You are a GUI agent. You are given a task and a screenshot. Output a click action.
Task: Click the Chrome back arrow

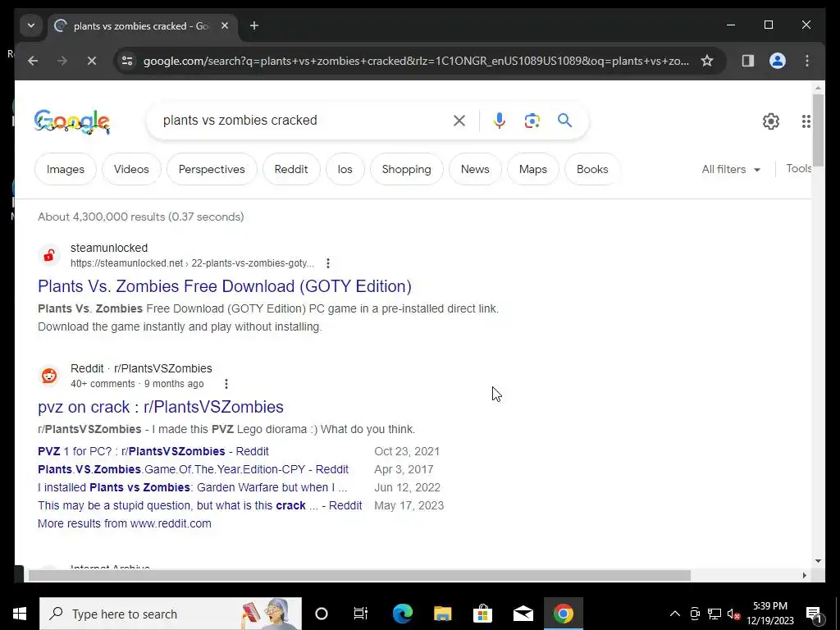(33, 61)
